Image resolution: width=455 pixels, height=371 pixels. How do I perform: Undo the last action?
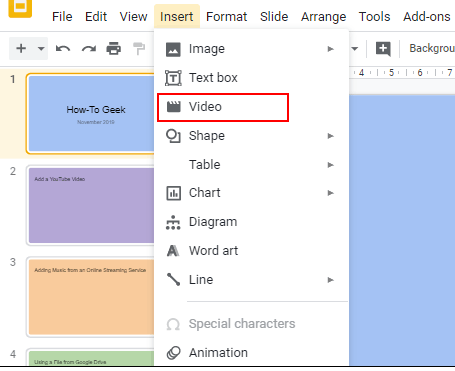[63, 49]
